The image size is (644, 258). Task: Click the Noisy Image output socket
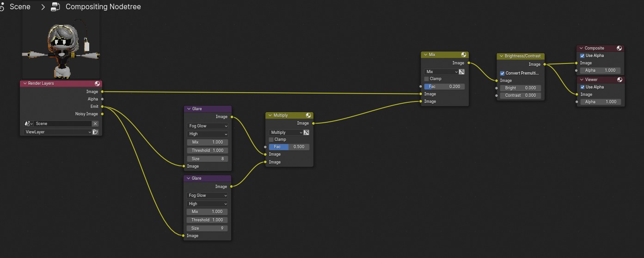click(102, 114)
